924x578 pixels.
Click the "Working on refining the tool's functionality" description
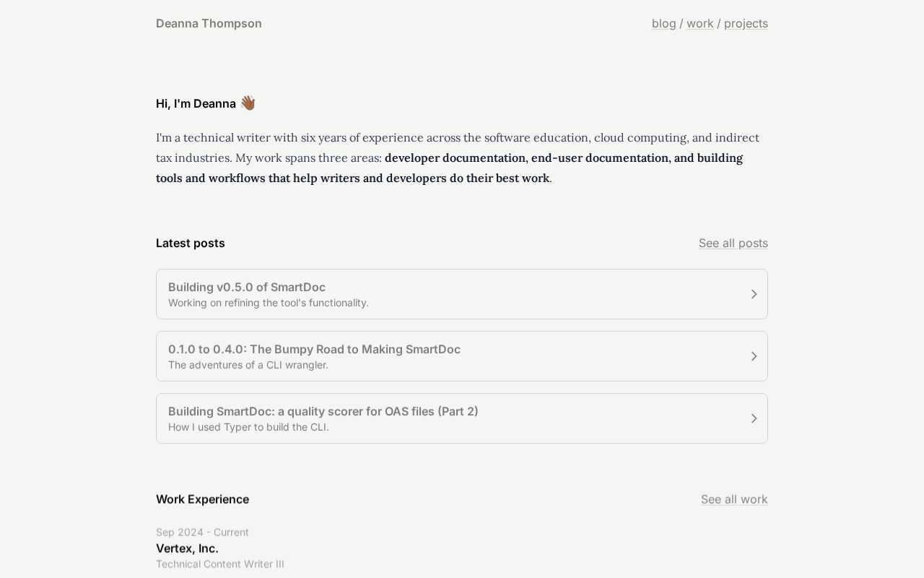[x=268, y=303]
